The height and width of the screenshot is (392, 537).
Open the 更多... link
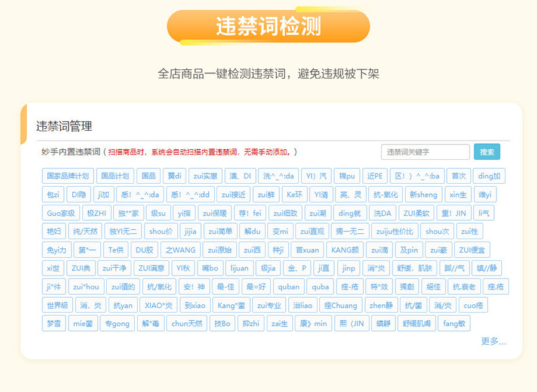point(493,341)
